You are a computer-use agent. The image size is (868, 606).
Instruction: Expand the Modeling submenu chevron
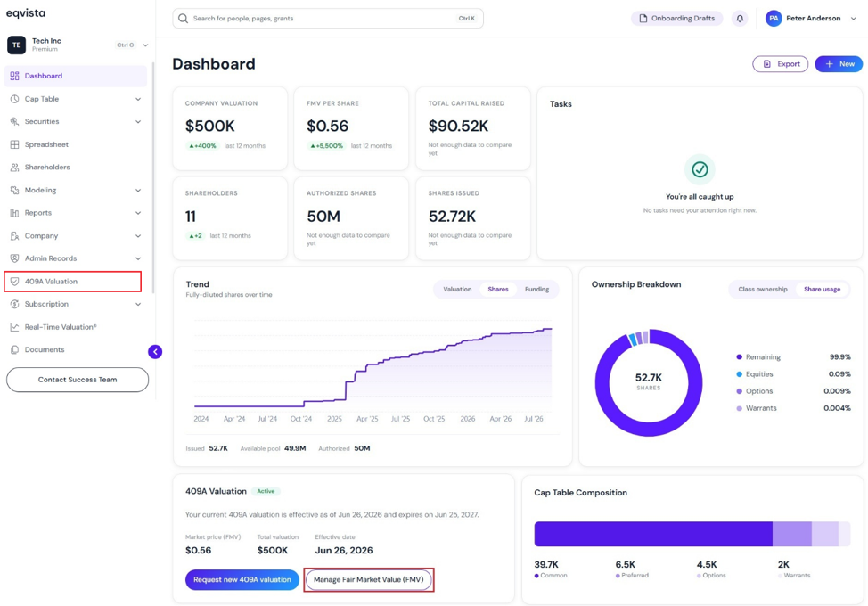(138, 191)
